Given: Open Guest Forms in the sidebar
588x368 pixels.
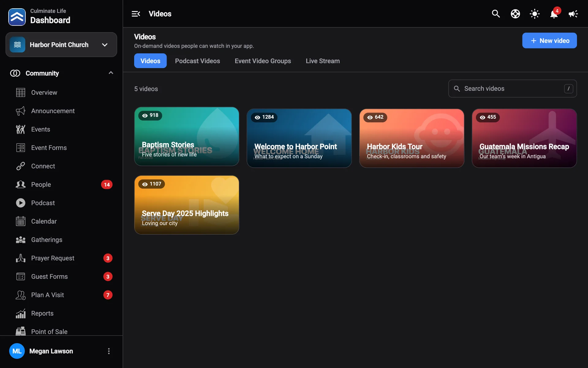Looking at the screenshot, I should [x=61, y=277].
